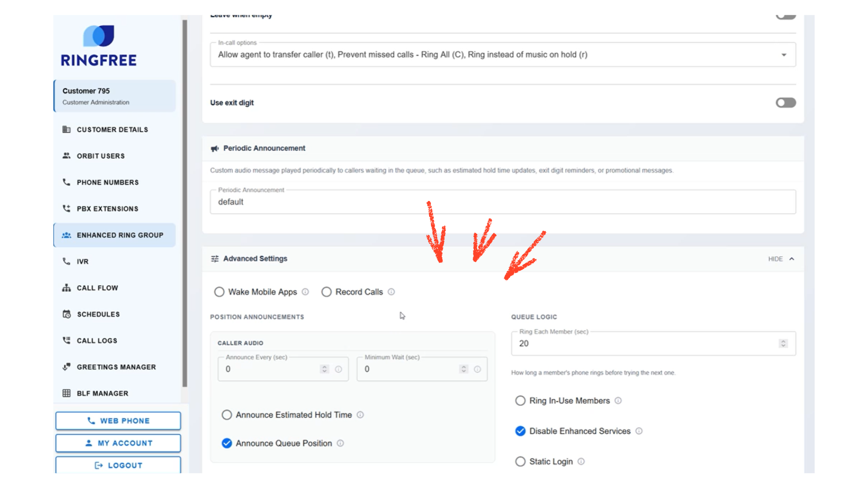This screenshot has height=488, width=868.
Task: Click info icon in Announce Every field
Action: click(x=338, y=369)
